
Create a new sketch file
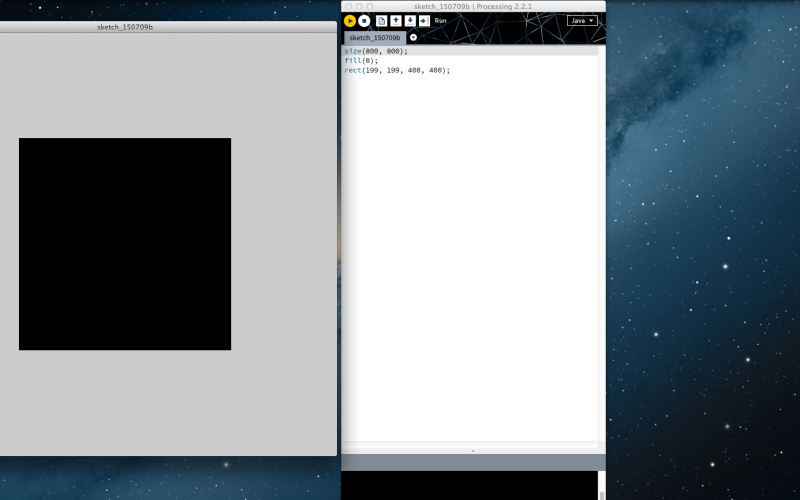(x=381, y=21)
